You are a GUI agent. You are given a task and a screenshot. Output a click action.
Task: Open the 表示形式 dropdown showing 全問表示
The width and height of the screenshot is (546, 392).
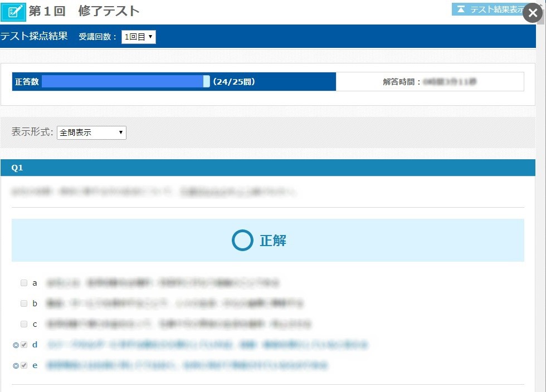tap(91, 133)
